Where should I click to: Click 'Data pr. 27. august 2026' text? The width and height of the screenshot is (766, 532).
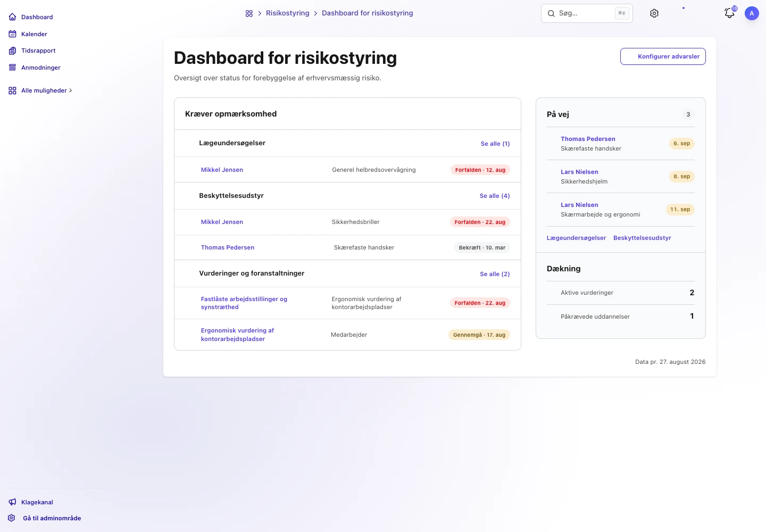[670, 362]
